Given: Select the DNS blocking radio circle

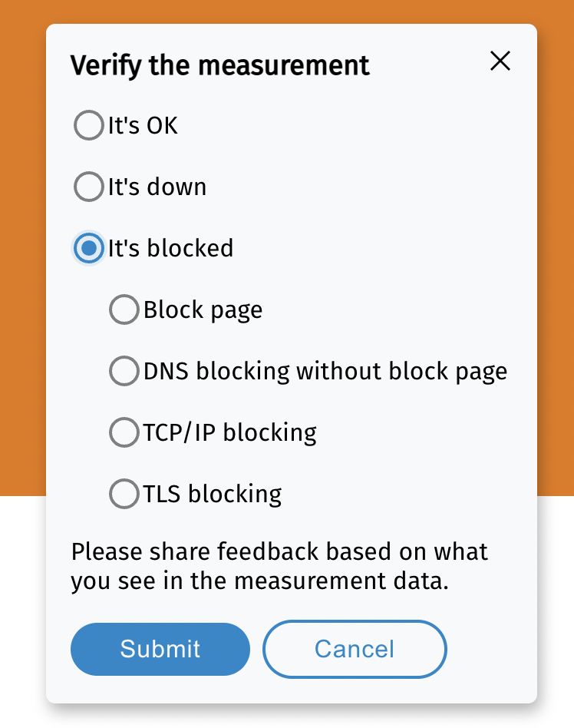Looking at the screenshot, I should coord(124,371).
